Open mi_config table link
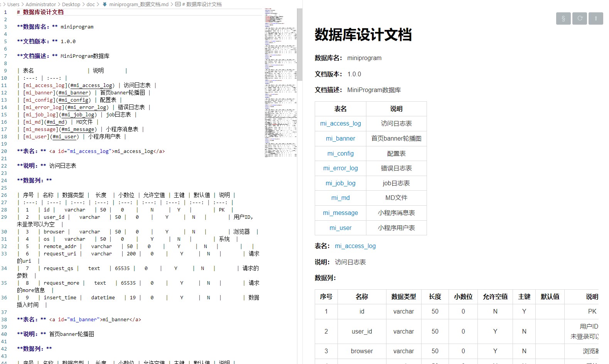609x364 pixels. tap(340, 154)
